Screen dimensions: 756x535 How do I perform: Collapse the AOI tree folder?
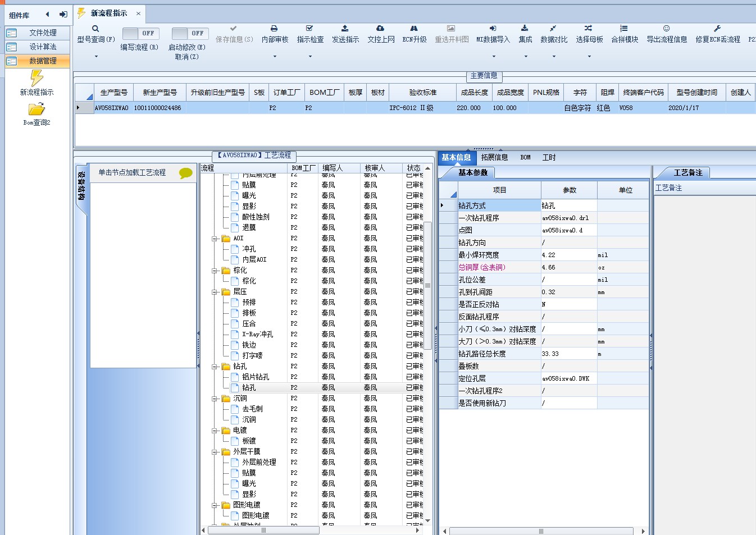click(x=215, y=239)
